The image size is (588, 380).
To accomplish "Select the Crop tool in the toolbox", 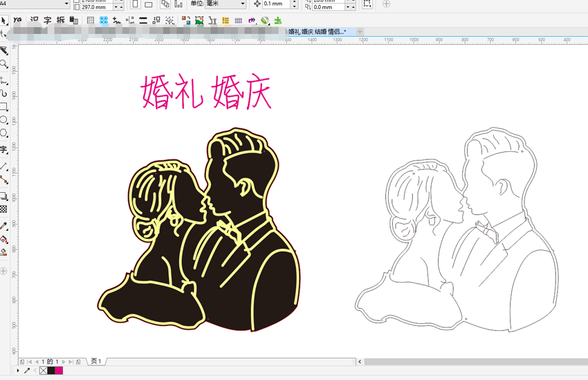I will (x=3, y=50).
